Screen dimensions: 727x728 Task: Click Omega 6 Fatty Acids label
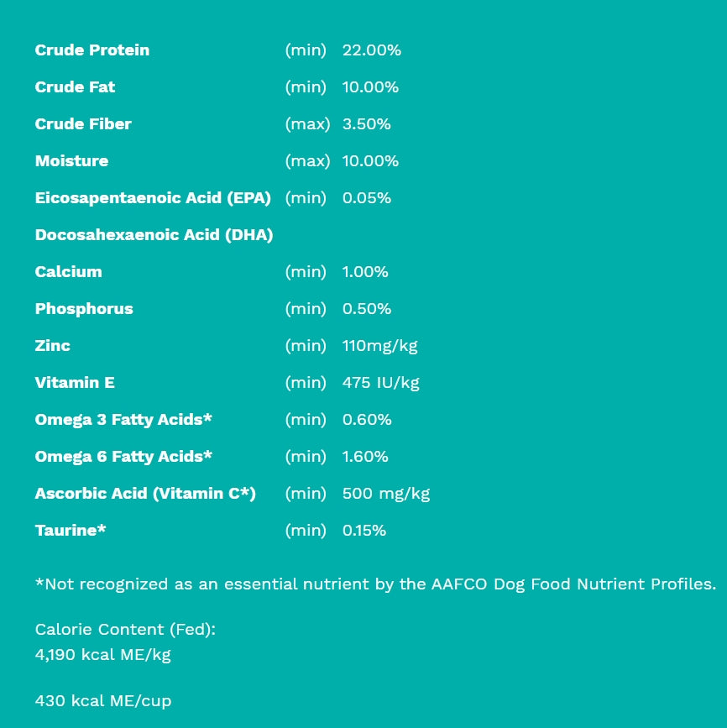click(123, 457)
